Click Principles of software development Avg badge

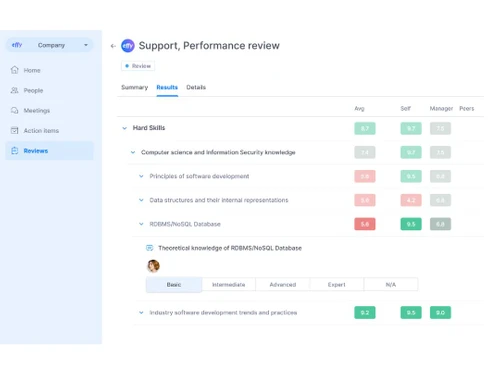point(365,176)
